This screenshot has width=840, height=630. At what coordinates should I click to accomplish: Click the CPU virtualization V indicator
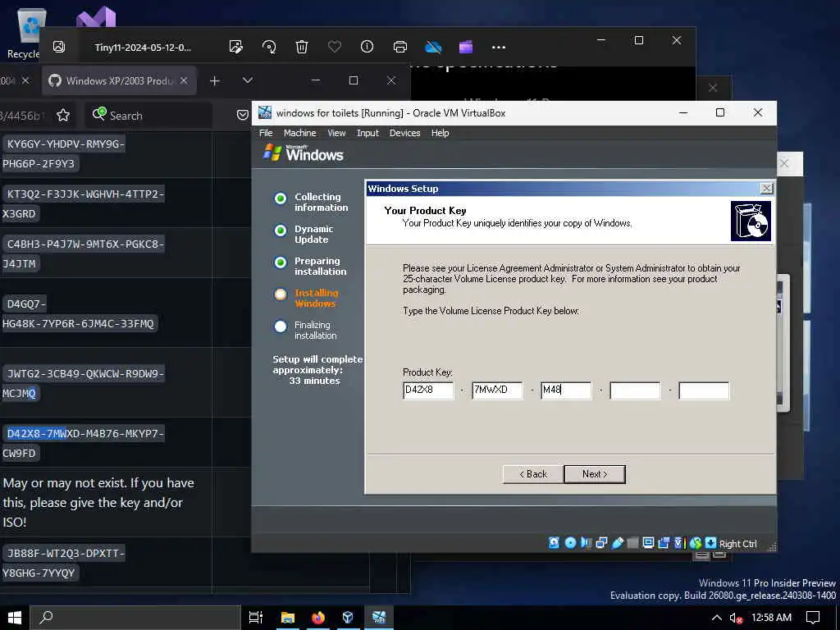point(678,543)
